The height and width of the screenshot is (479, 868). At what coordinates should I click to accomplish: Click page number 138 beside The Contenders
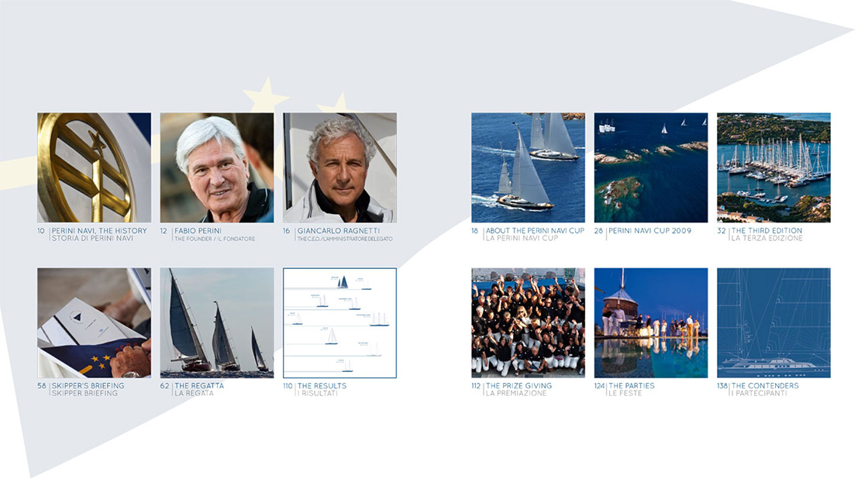tap(722, 385)
